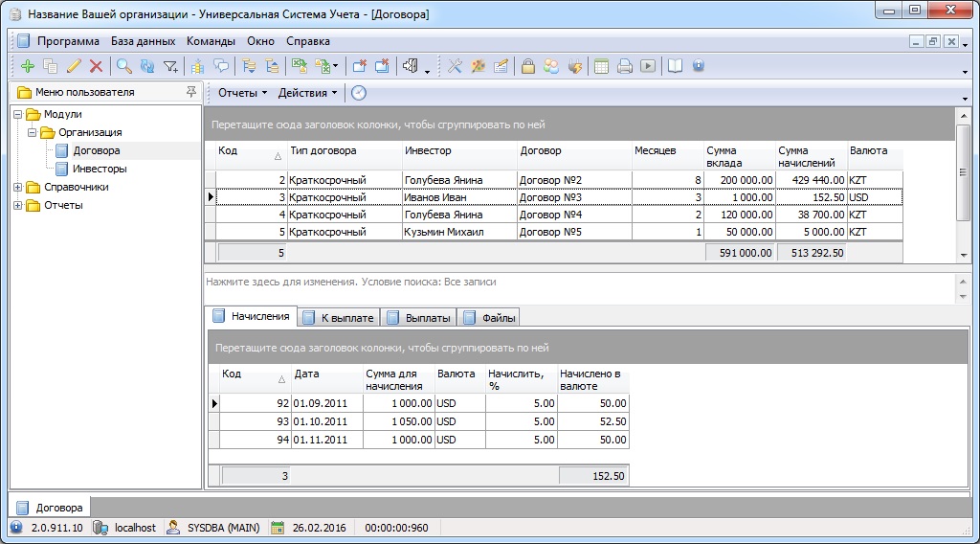
Task: Click the wrench and screwdriver Settings icon
Action: click(x=455, y=66)
